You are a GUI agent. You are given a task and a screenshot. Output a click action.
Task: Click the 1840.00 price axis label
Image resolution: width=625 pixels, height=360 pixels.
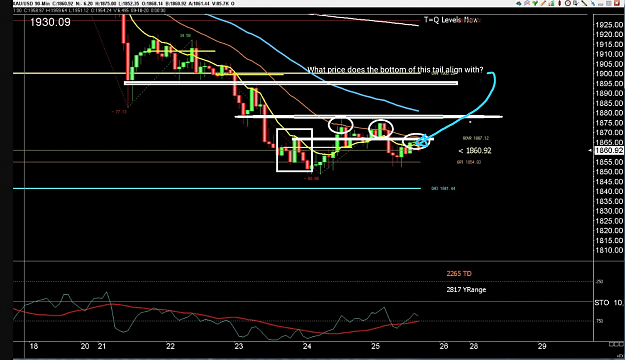coord(609,191)
